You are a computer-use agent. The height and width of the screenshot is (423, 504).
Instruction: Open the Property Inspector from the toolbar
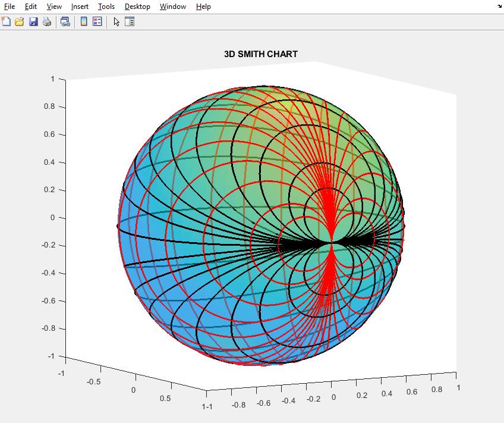pos(130,21)
